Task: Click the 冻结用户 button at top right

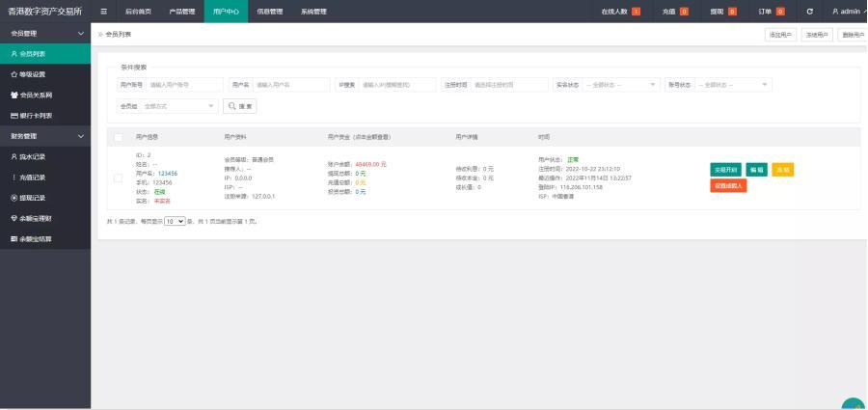Action: coord(817,35)
